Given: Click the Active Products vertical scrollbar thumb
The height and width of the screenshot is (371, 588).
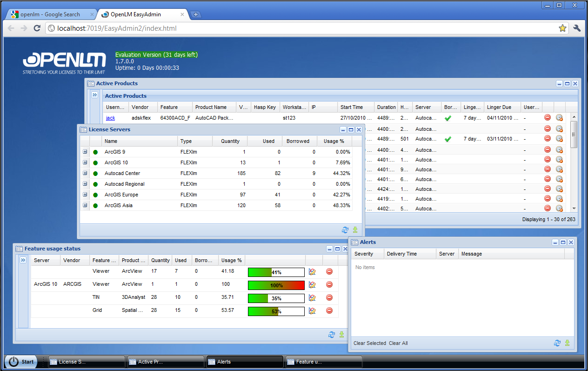Looking at the screenshot, I should (x=574, y=134).
